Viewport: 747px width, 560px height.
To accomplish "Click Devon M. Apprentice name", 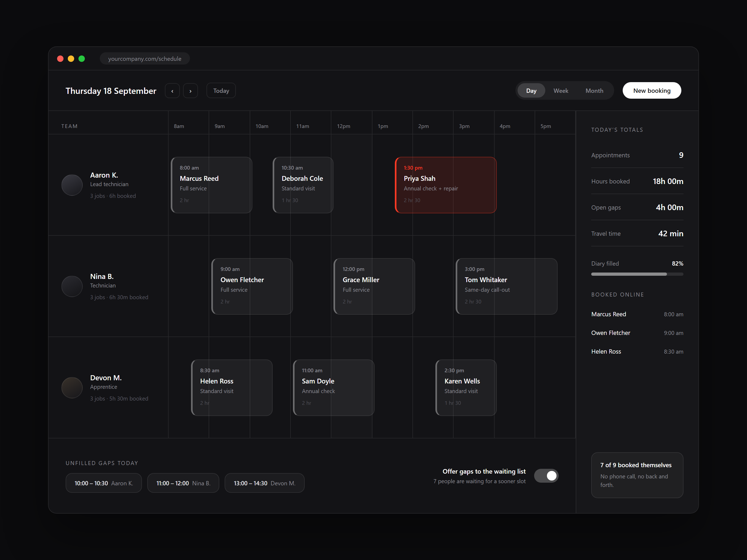I will click(106, 378).
